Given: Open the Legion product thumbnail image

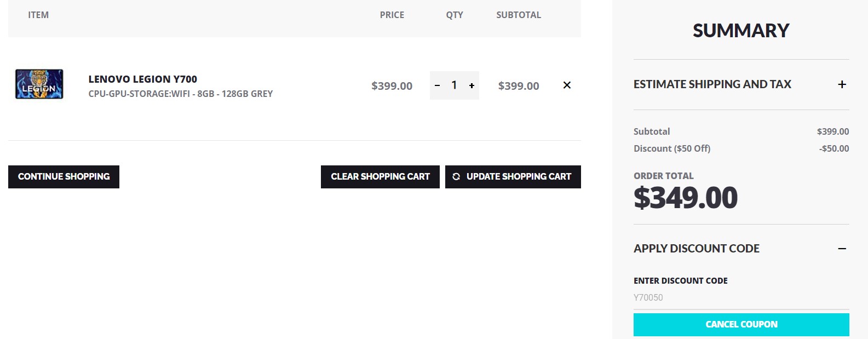Looking at the screenshot, I should coord(39,84).
